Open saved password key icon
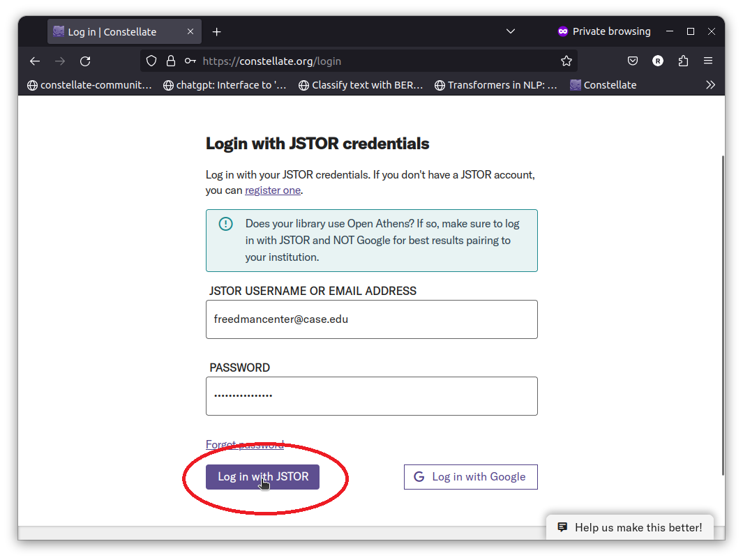 (x=190, y=61)
